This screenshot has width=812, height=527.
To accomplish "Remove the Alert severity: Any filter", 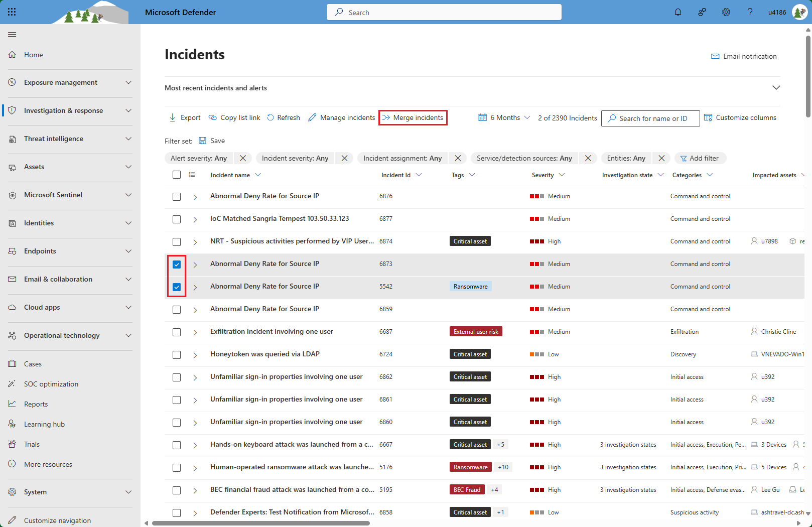I will pyautogui.click(x=243, y=158).
